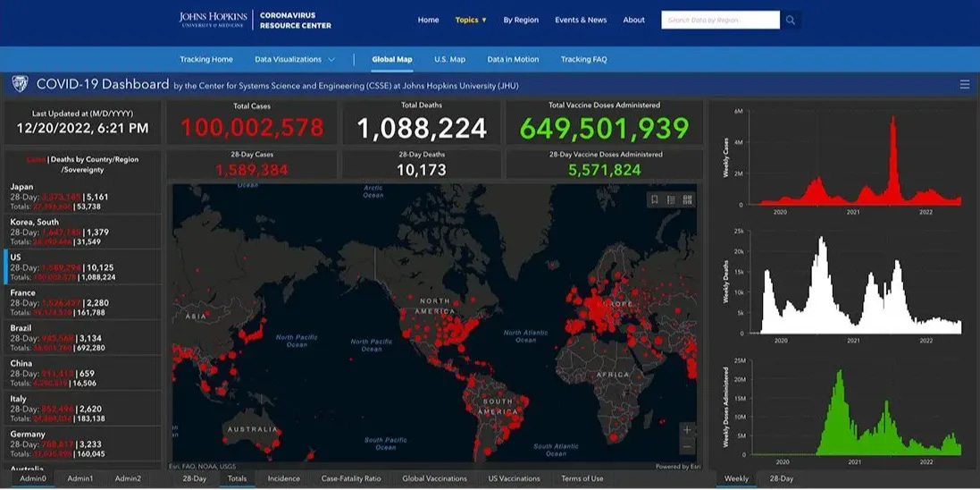Viewport: 980px width, 490px height.
Task: Open the Tracking FAQ
Action: pyautogui.click(x=583, y=59)
